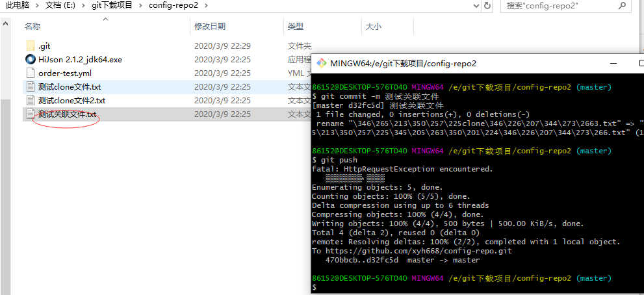Expand chevron after config-repo2 breadcrumb
The height and width of the screenshot is (295, 644).
(x=206, y=6)
